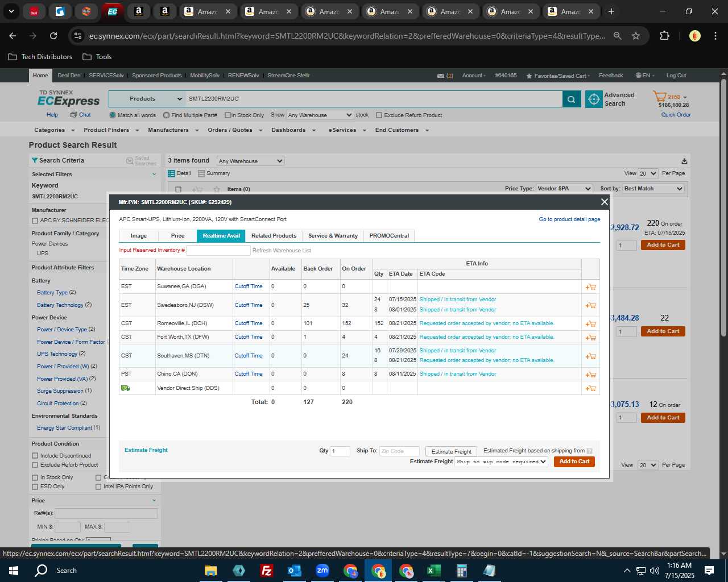Screen dimensions: 728x582
Task: Open the messages envelope icon
Action: [x=441, y=76]
